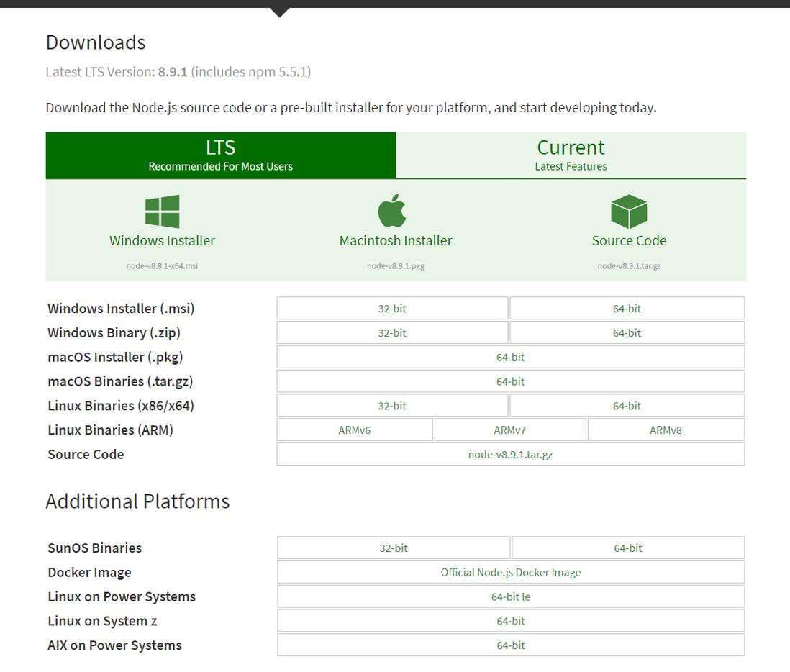Click the 'Linux Binaries (ARM)' row label
The image size is (790, 672).
click(110, 430)
